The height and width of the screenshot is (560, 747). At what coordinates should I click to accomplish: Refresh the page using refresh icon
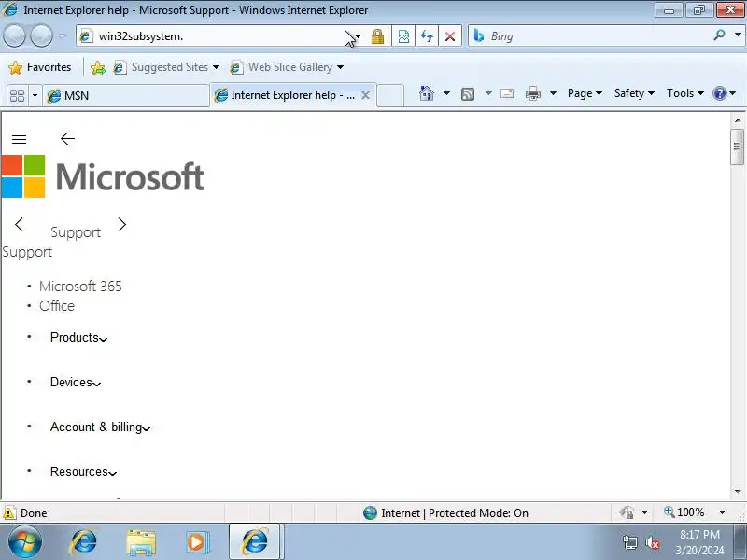(427, 36)
